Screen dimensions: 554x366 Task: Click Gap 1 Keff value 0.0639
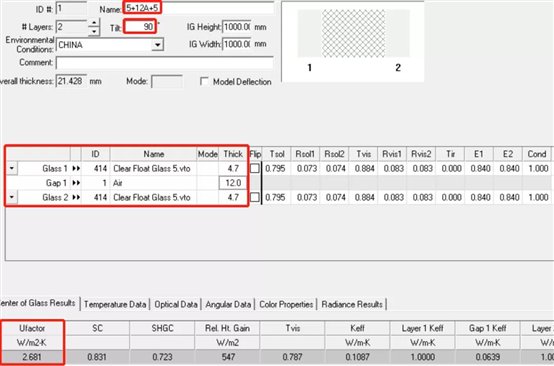488,357
